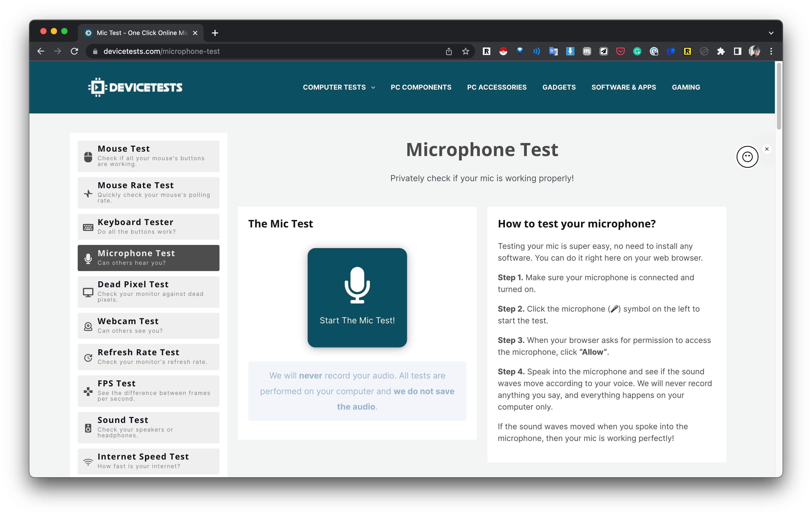This screenshot has height=516, width=812.
Task: Open the Keyboard Tester sidebar link
Action: tap(148, 226)
